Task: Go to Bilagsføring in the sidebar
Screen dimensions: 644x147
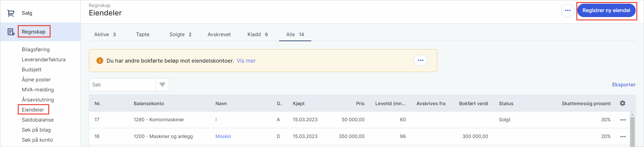Action: point(36,50)
